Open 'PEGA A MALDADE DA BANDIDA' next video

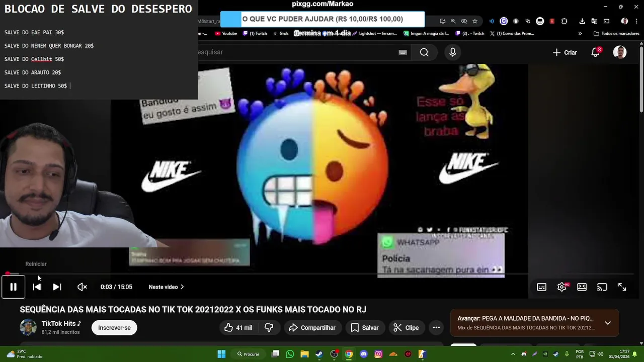point(526,318)
